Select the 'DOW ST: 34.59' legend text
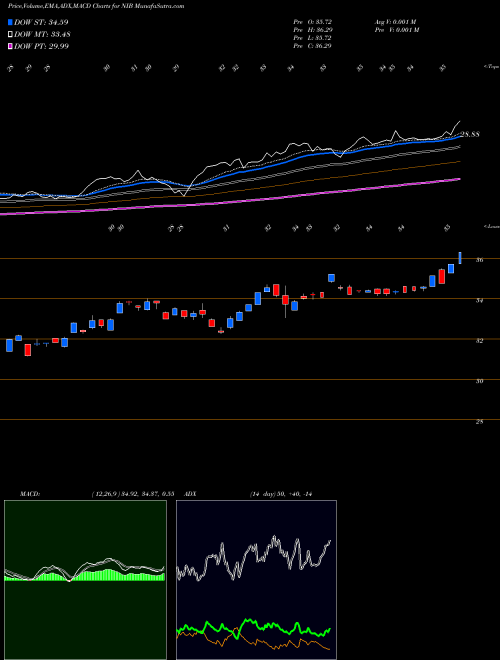The image size is (500, 660). pos(41,22)
